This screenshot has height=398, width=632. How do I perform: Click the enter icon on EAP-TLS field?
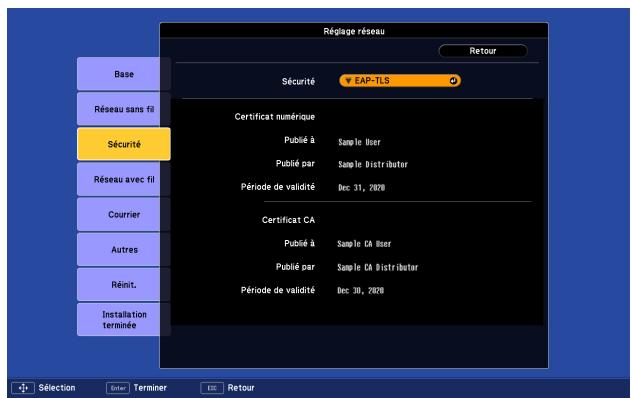(453, 81)
